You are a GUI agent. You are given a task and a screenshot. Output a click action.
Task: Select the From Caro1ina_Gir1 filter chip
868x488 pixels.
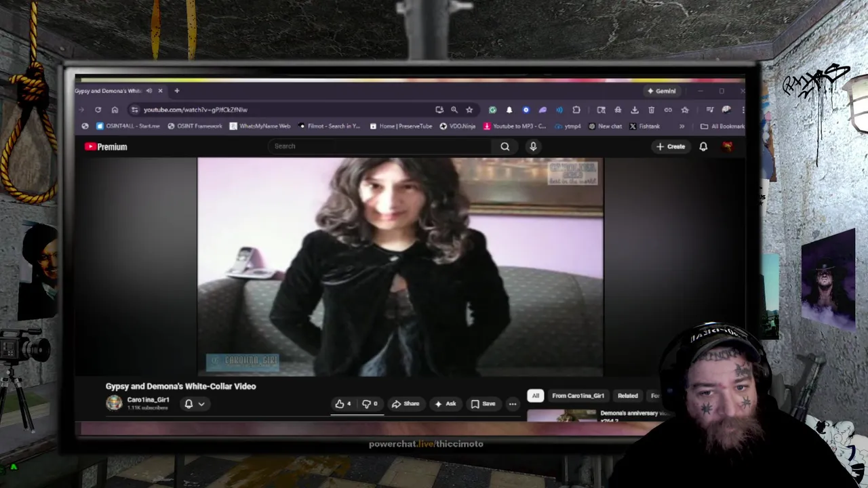coord(578,396)
